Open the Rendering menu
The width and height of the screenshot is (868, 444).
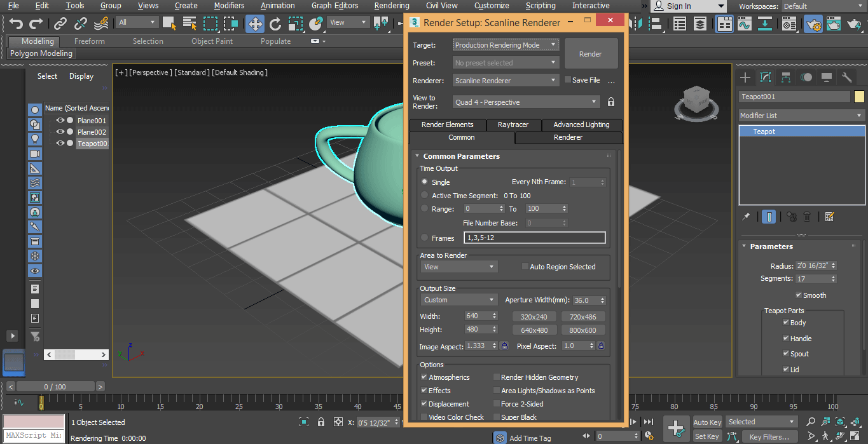pos(391,6)
